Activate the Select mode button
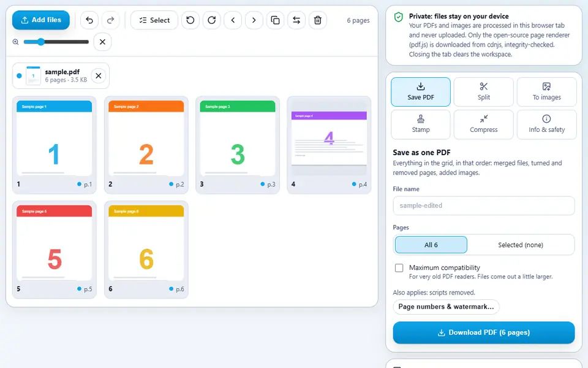Viewport: 588px width, 368px height. click(154, 20)
